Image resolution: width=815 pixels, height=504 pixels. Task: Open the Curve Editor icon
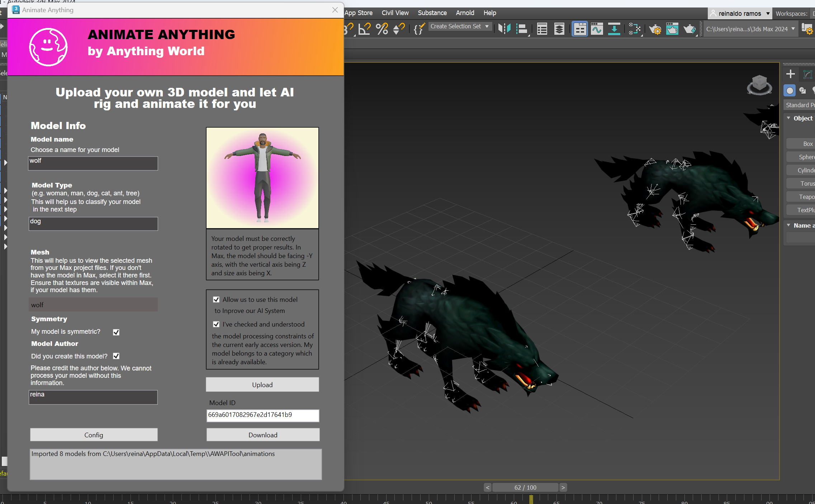click(x=597, y=29)
